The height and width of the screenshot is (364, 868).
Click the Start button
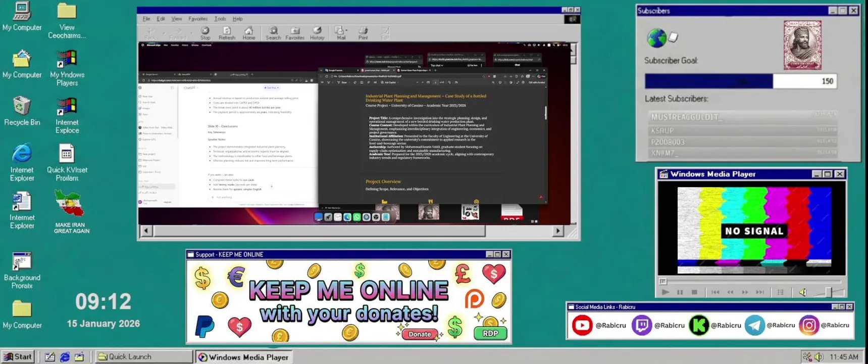tap(18, 356)
